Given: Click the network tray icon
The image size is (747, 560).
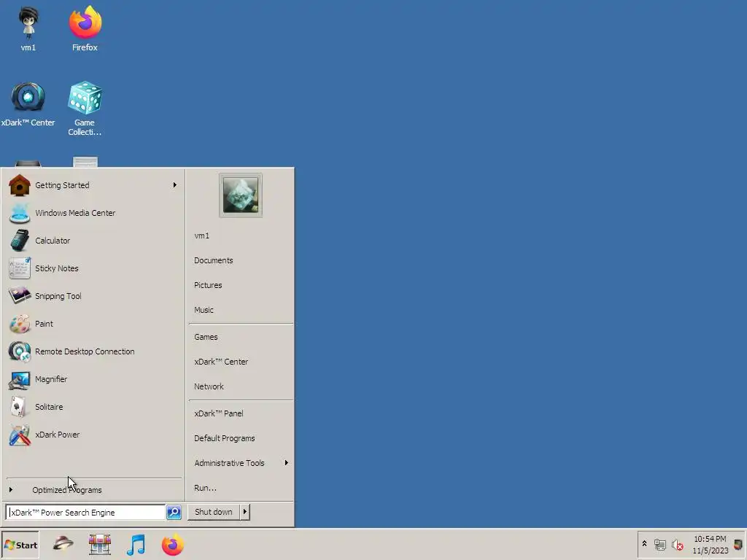Looking at the screenshot, I should (x=659, y=544).
